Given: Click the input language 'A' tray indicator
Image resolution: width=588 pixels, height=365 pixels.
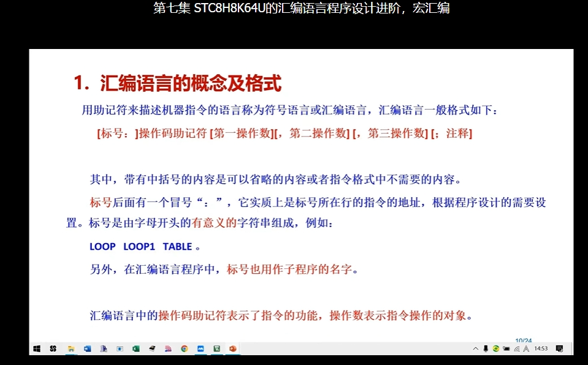Looking at the screenshot, I should [x=526, y=349].
